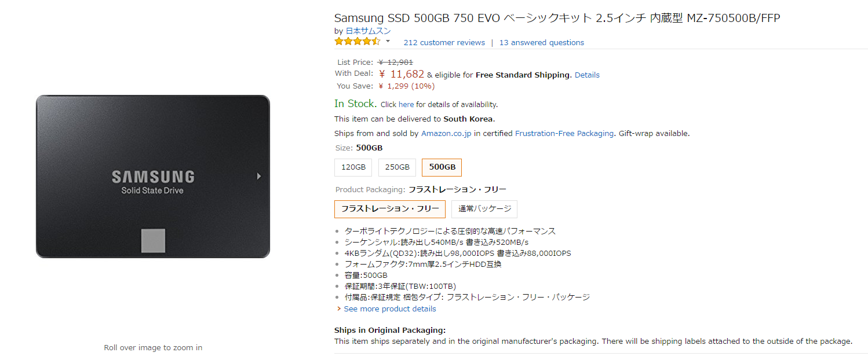View the 212 customer reviews
The image size is (868, 356).
click(x=444, y=42)
